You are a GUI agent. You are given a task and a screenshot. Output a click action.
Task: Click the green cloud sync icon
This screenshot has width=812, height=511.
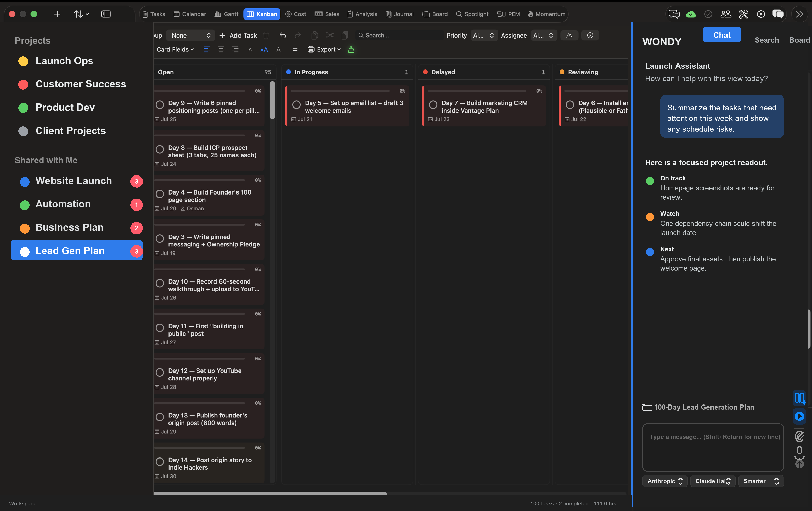click(x=691, y=14)
